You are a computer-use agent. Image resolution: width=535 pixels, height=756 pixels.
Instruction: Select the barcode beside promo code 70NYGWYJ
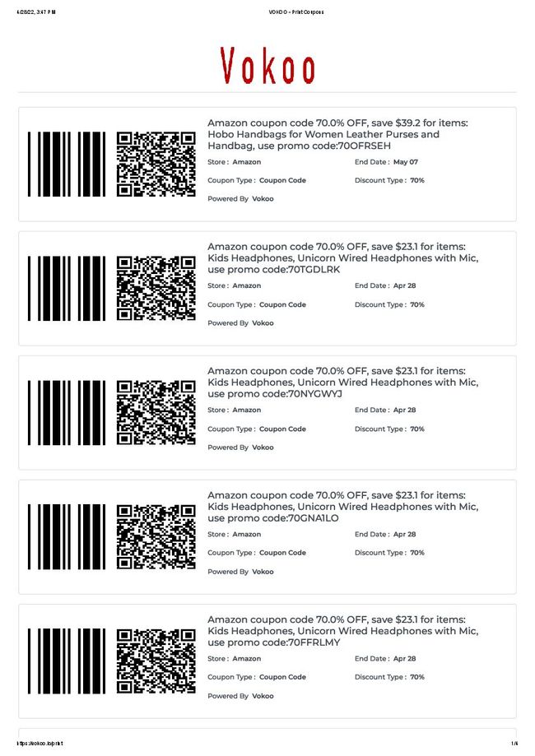(x=67, y=412)
